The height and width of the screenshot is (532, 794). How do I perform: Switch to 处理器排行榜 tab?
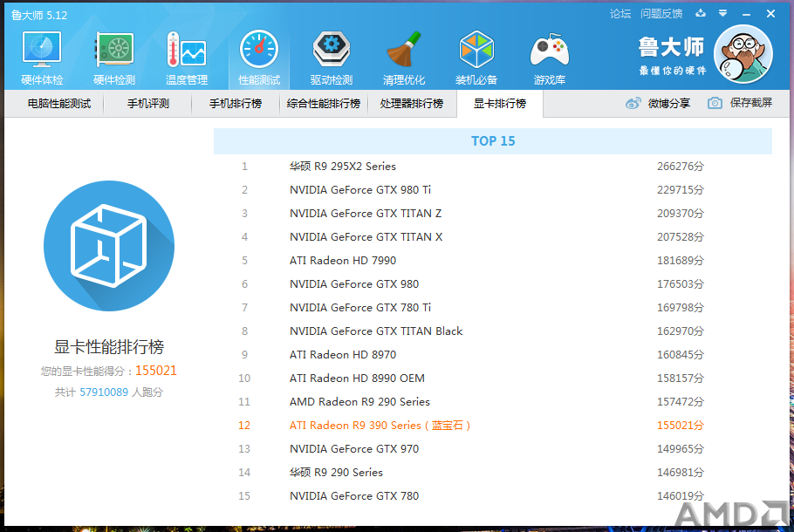[x=412, y=103]
